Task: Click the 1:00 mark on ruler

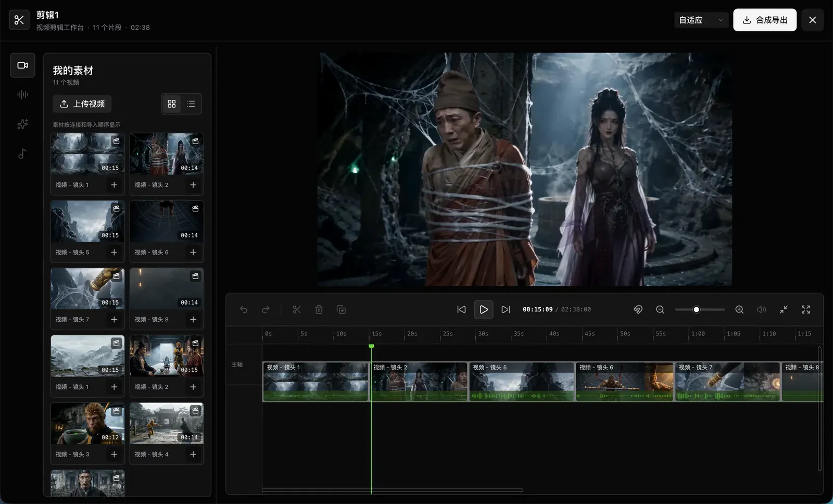Action: [698, 334]
